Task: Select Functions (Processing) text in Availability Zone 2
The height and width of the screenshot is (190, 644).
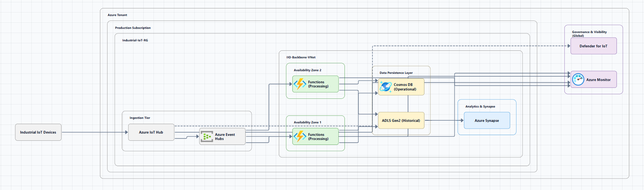Action: (318, 84)
